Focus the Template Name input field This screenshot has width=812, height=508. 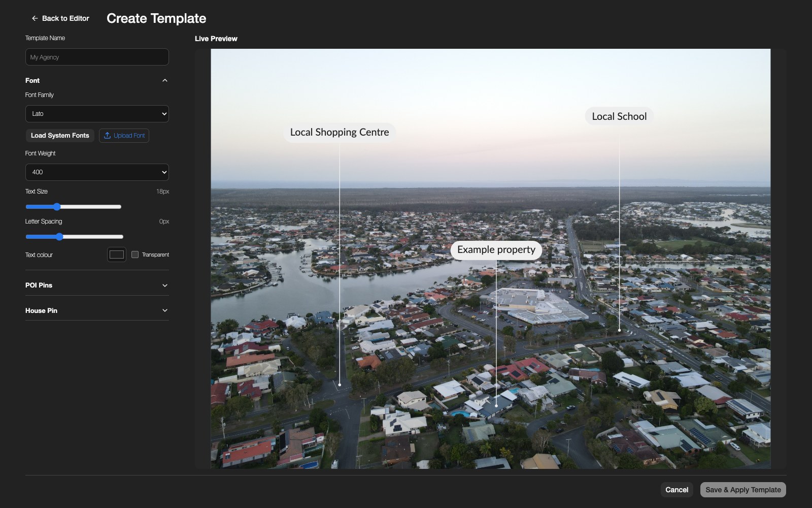pyautogui.click(x=97, y=57)
